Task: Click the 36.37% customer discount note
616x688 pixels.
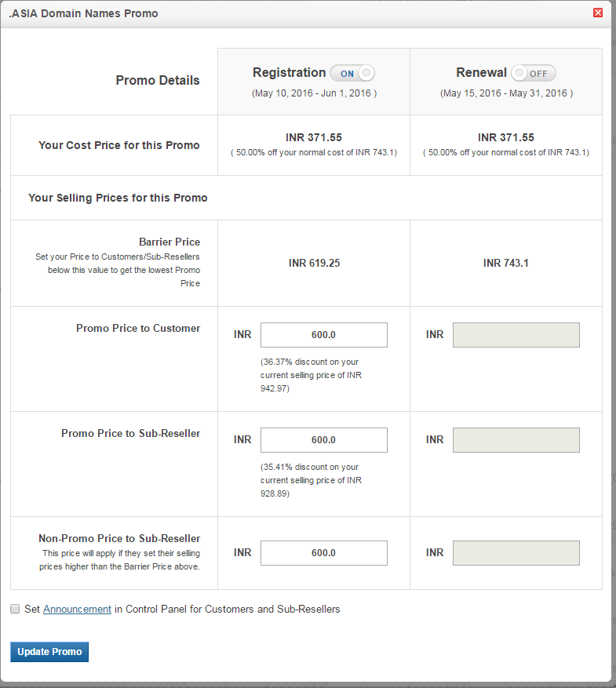Action: pos(311,375)
